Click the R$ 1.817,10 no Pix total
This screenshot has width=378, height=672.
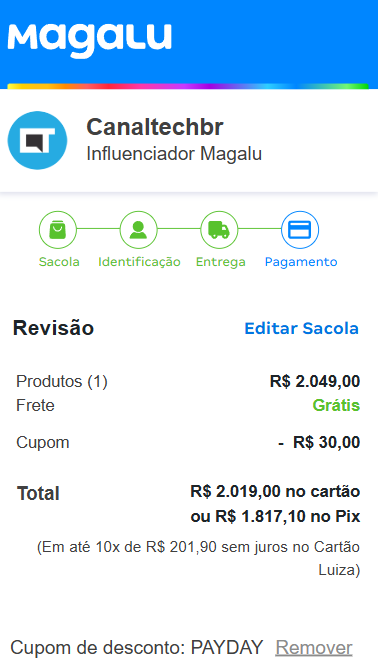275,517
